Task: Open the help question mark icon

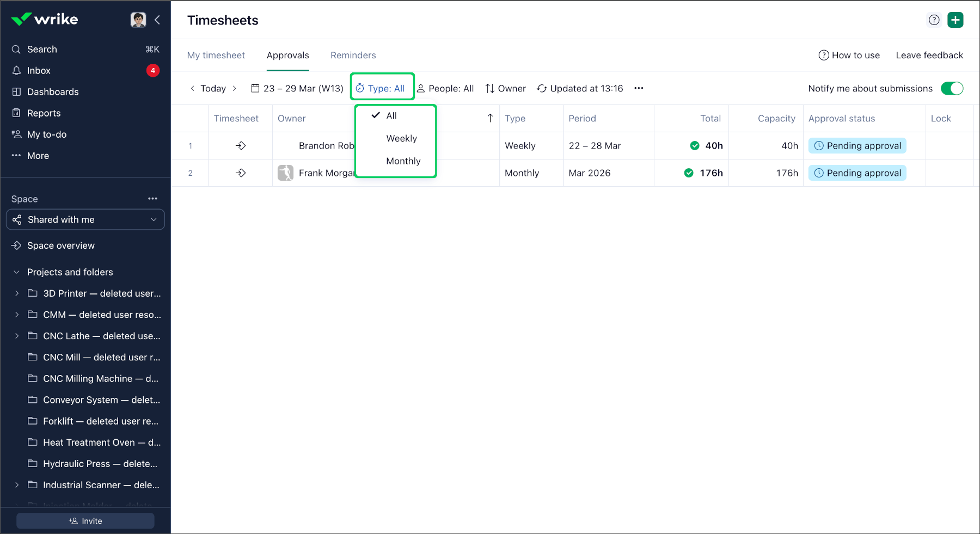Action: click(x=934, y=20)
